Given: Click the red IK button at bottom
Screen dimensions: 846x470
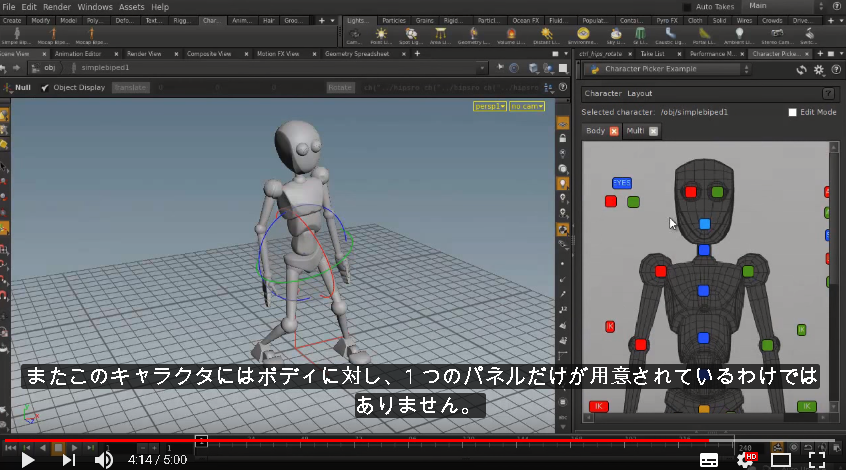Looking at the screenshot, I should 598,406.
